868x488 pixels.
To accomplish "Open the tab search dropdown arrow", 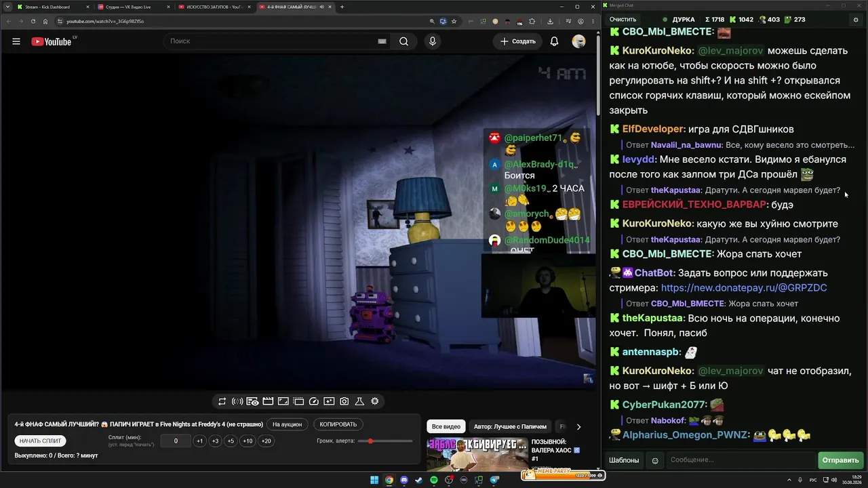I will pos(7,7).
